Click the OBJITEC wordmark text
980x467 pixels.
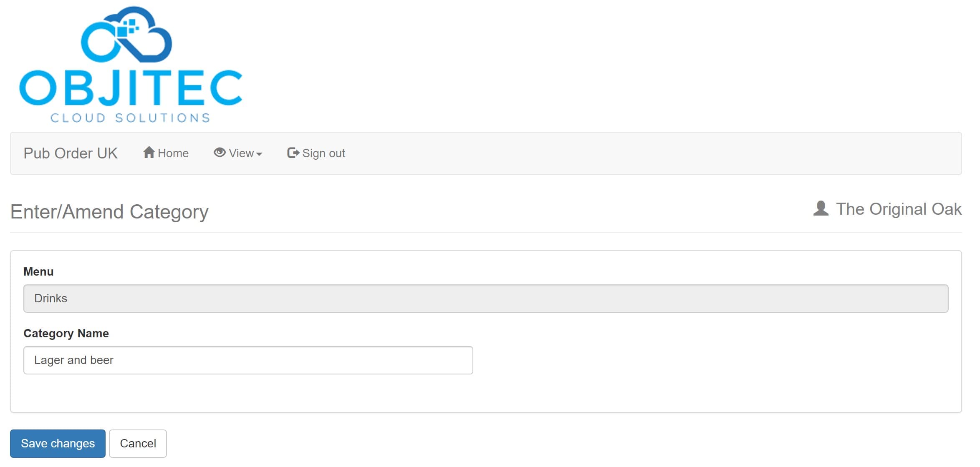tap(131, 87)
